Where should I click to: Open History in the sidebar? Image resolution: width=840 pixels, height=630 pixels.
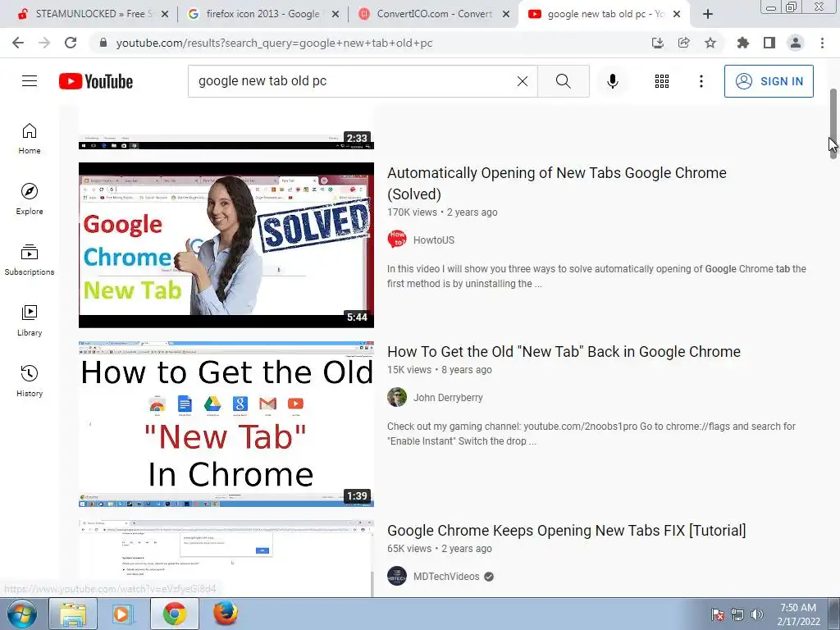click(x=30, y=381)
